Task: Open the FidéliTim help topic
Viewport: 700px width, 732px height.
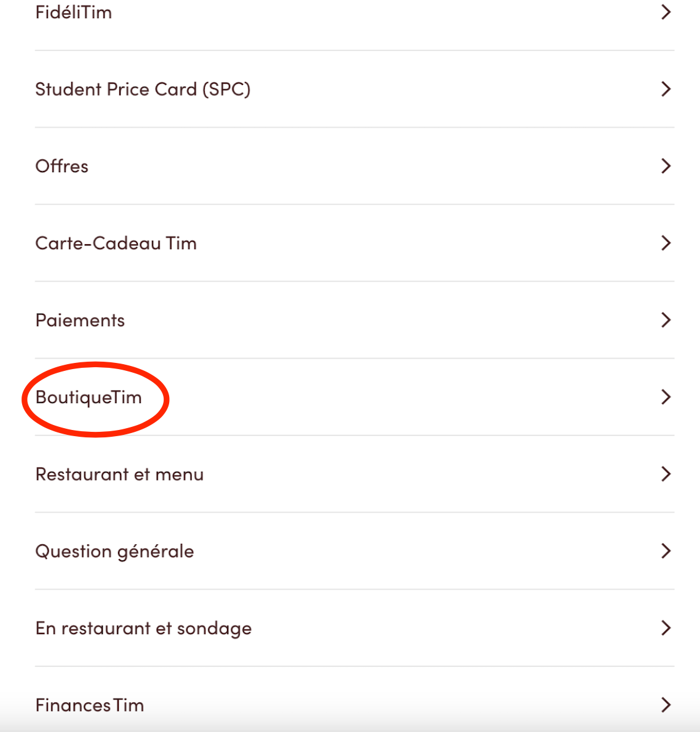Action: click(x=74, y=12)
